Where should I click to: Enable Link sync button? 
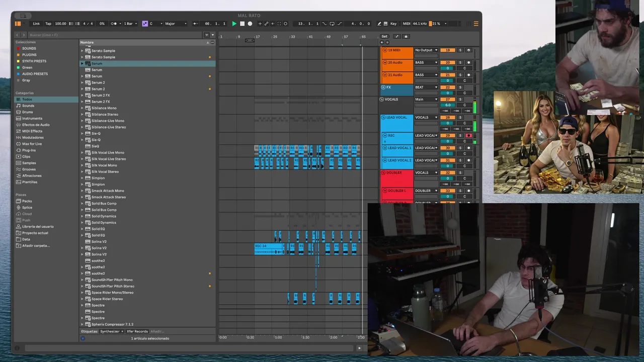[x=36, y=24]
